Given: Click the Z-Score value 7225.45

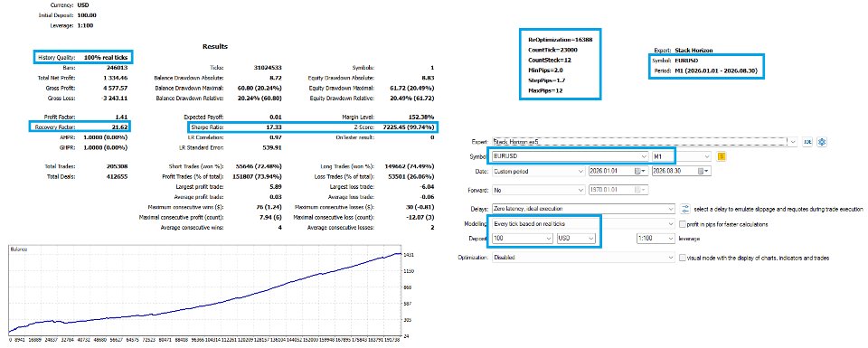Looking at the screenshot, I should [409, 127].
